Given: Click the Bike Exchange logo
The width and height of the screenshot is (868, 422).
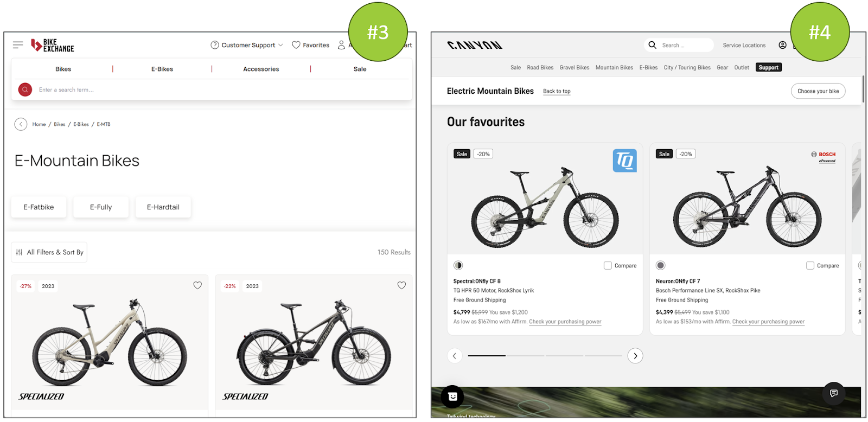Looking at the screenshot, I should (x=52, y=45).
